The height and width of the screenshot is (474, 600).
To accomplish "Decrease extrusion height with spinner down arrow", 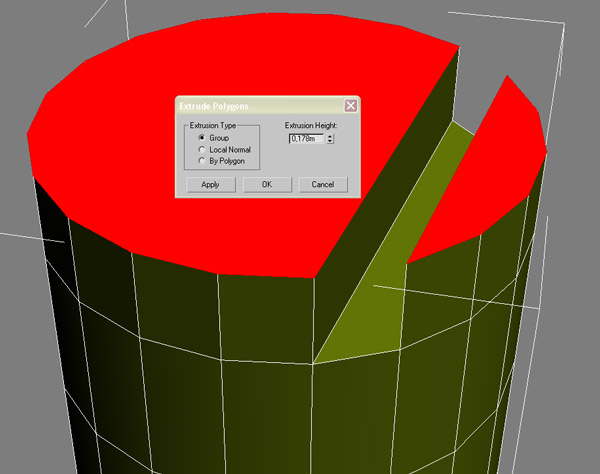I will click(330, 141).
